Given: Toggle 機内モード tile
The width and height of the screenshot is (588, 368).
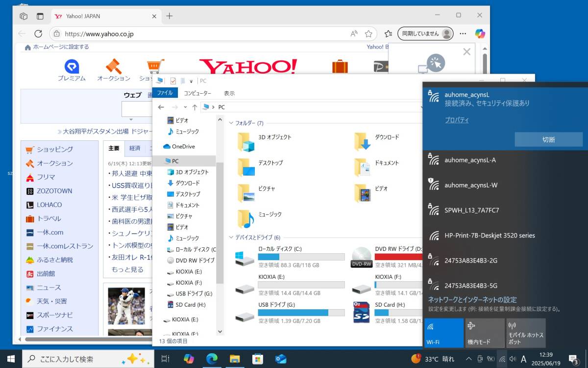Looking at the screenshot, I should coord(485,333).
